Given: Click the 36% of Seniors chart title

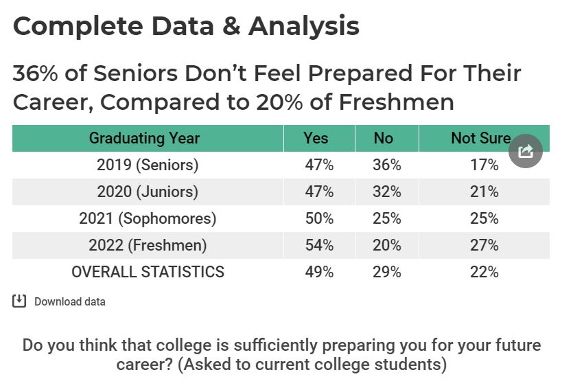Looking at the screenshot, I should pyautogui.click(x=267, y=87).
